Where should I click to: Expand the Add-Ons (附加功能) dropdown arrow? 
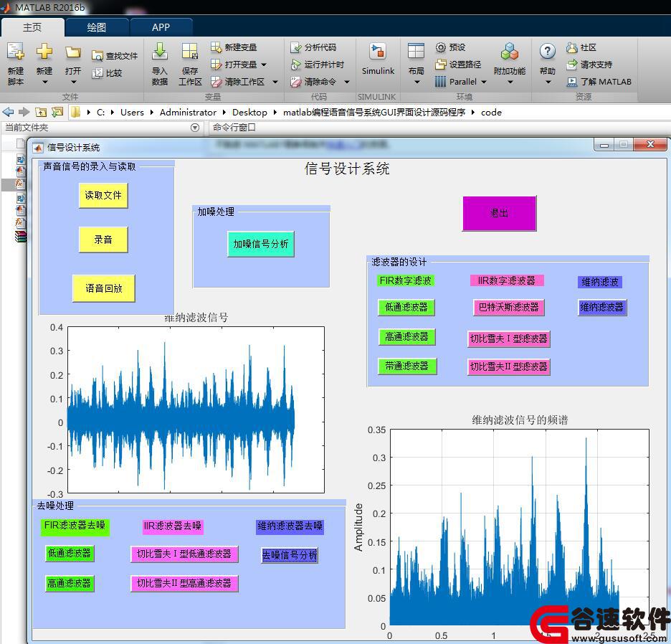click(510, 82)
